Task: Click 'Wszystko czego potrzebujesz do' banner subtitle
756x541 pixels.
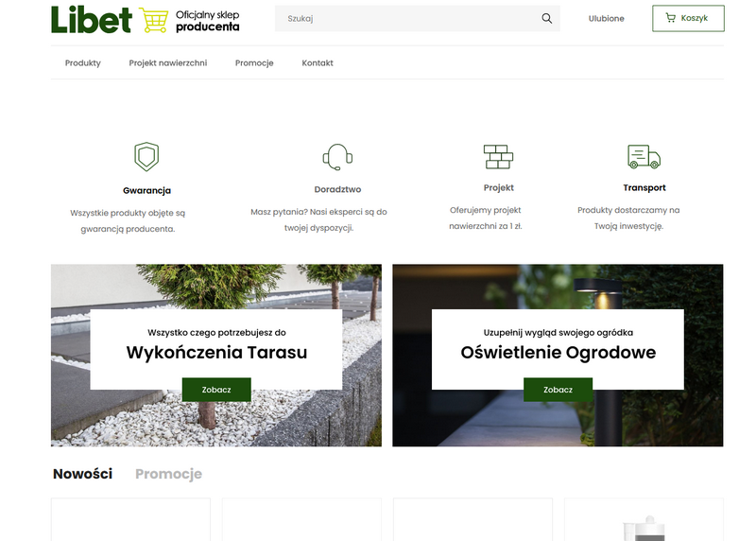Action: [216, 333]
